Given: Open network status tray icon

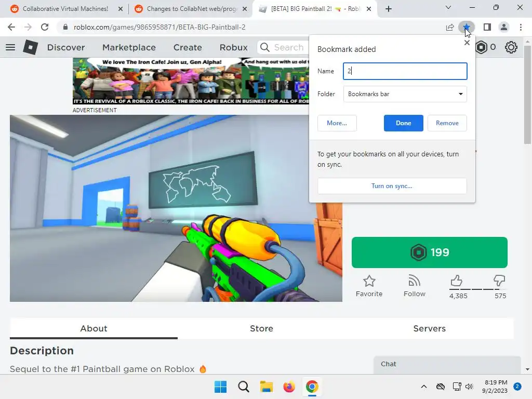Looking at the screenshot, I should tap(457, 387).
